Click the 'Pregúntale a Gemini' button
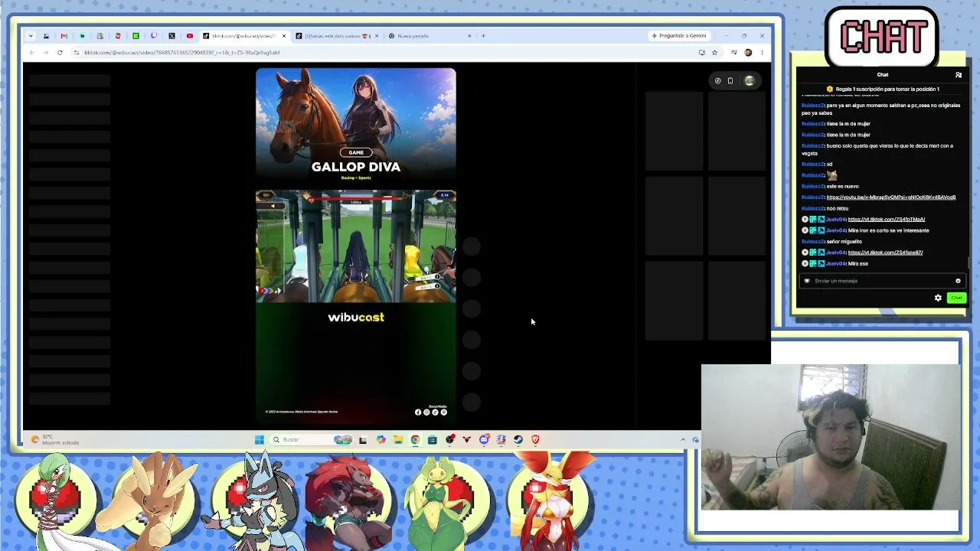Image resolution: width=980 pixels, height=551 pixels. tap(678, 36)
